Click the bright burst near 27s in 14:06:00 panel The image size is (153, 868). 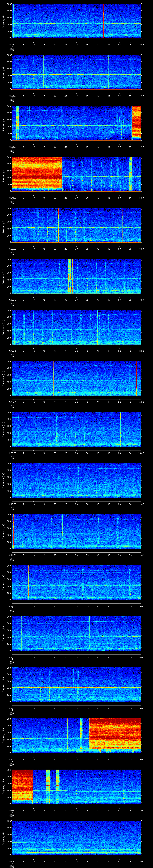click(70, 276)
